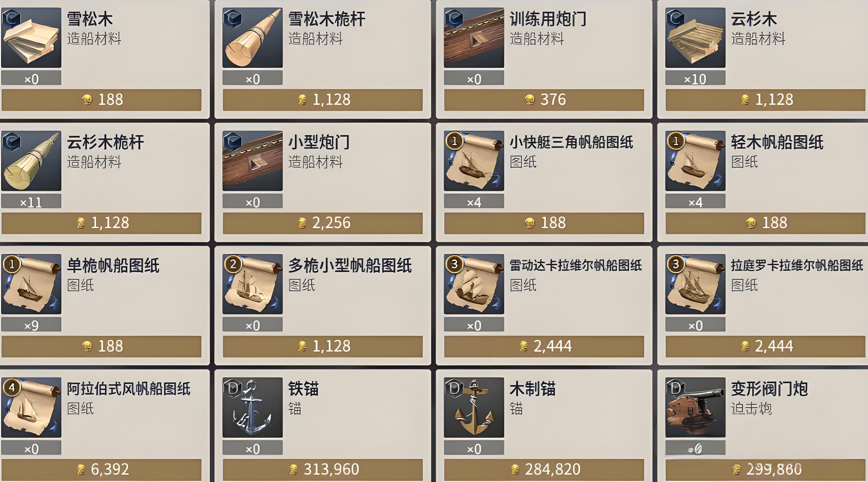Image resolution: width=868 pixels, height=482 pixels.
Task: Purchase 铁锚 for 313,960 coins
Action: click(323, 470)
